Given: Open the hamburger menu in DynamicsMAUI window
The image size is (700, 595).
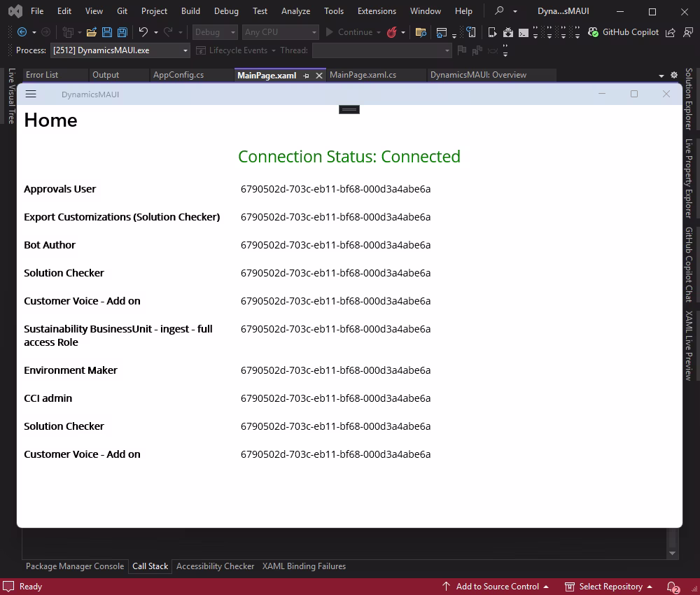Looking at the screenshot, I should pyautogui.click(x=31, y=94).
